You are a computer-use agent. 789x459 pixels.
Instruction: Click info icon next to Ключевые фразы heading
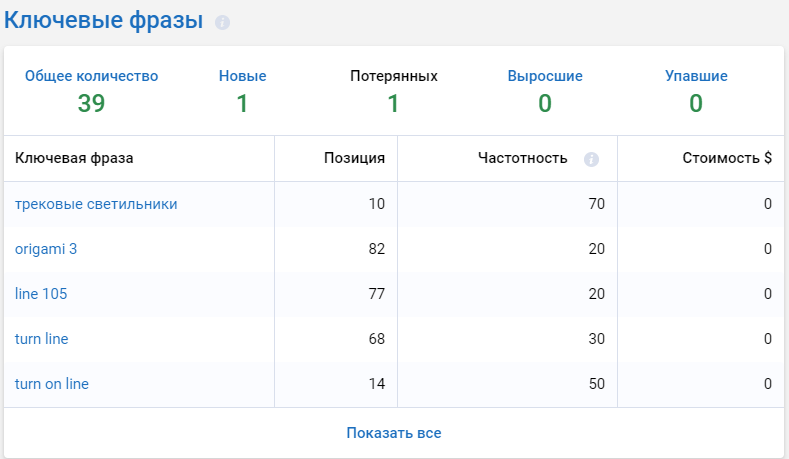[222, 23]
